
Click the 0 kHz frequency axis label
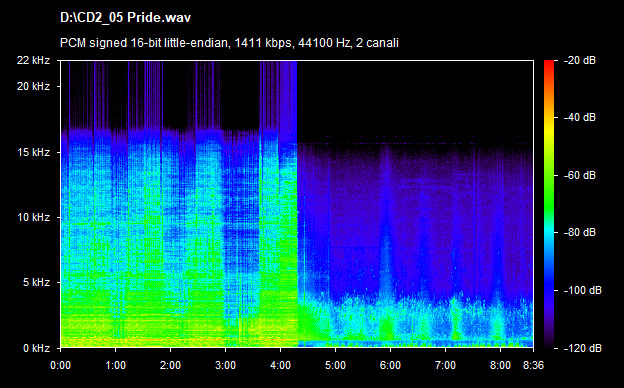36,348
